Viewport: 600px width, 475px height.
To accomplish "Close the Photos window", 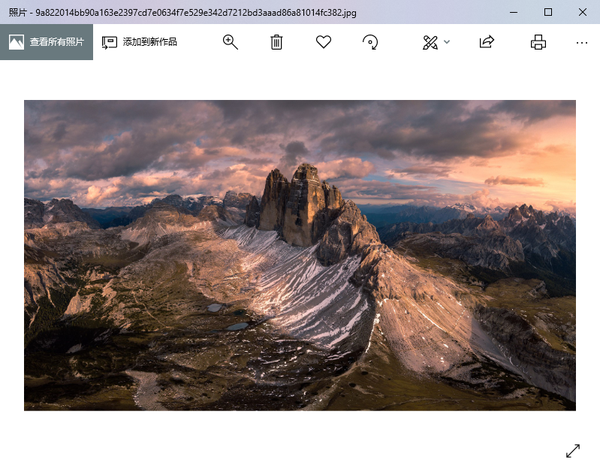I will 582,12.
